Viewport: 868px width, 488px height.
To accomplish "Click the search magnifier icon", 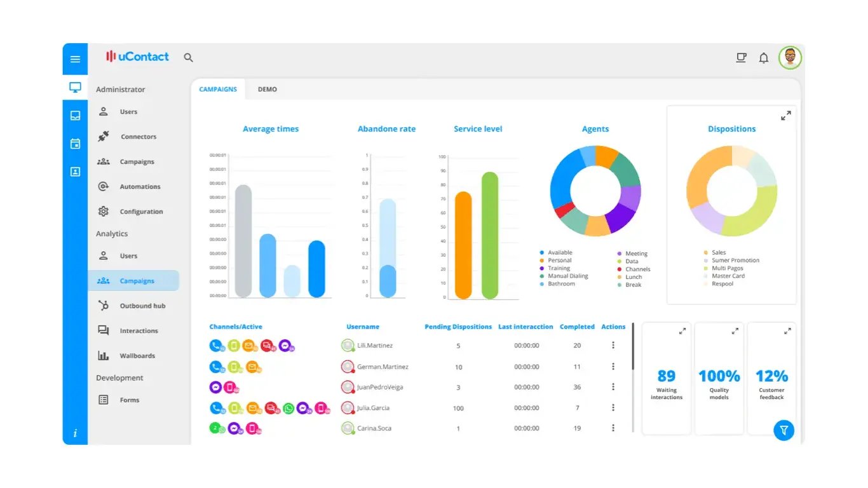I will point(188,57).
